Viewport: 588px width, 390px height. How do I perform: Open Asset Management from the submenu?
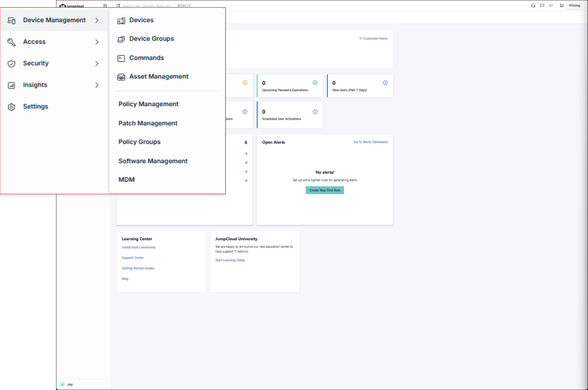159,76
